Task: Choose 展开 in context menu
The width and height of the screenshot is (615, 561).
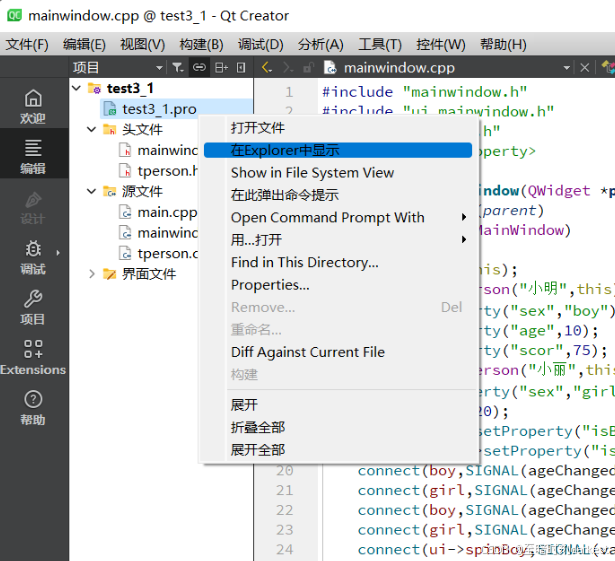Action: point(338,405)
